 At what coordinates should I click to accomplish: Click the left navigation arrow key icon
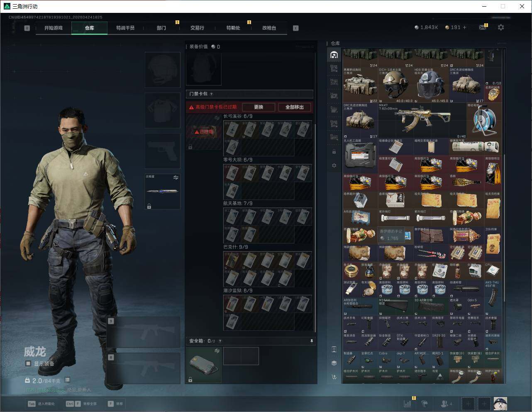click(x=27, y=28)
